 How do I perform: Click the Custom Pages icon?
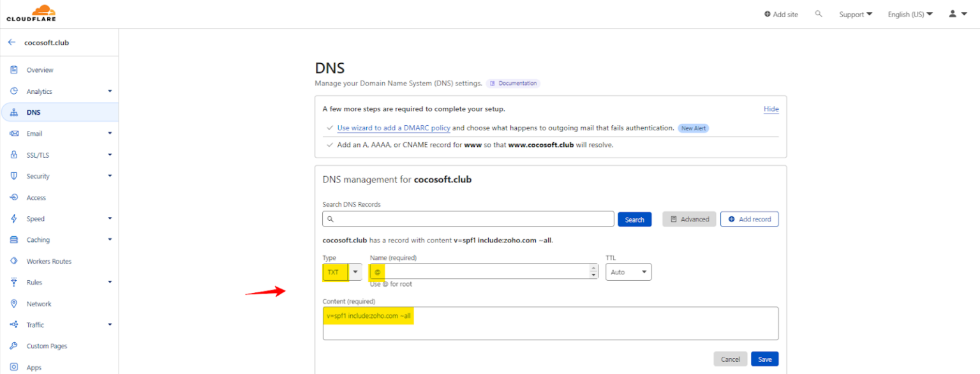[x=14, y=346]
